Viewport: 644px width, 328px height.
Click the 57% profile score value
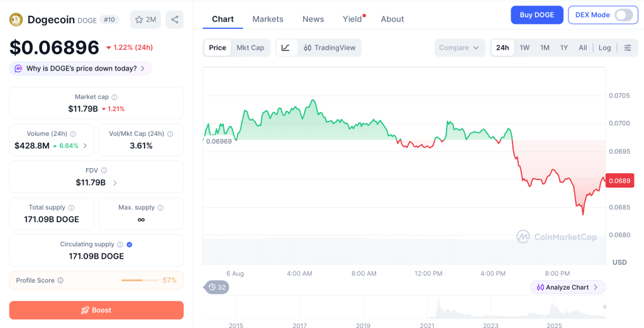pyautogui.click(x=170, y=280)
